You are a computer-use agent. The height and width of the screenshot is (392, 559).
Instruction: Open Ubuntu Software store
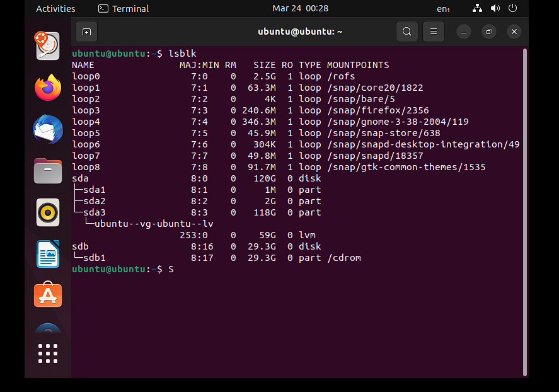click(x=48, y=295)
